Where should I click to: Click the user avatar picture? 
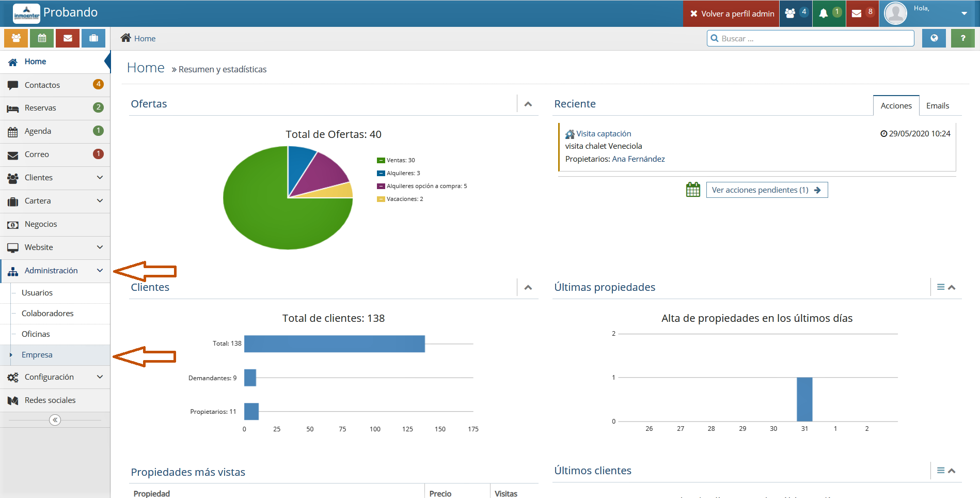tap(896, 13)
